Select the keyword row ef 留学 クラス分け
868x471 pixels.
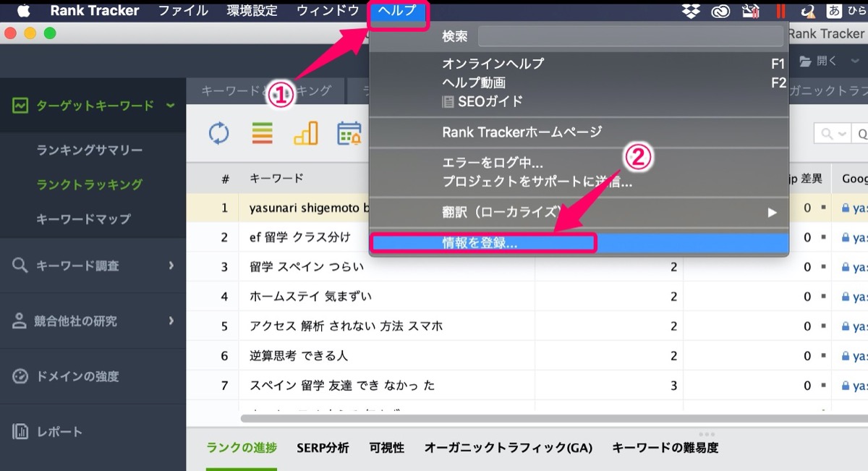(x=527, y=237)
